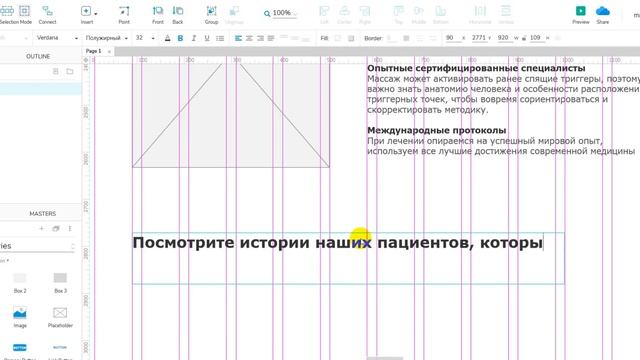Align widgets Right via toolbar
Screen dimensions: 640x360
tap(365, 14)
